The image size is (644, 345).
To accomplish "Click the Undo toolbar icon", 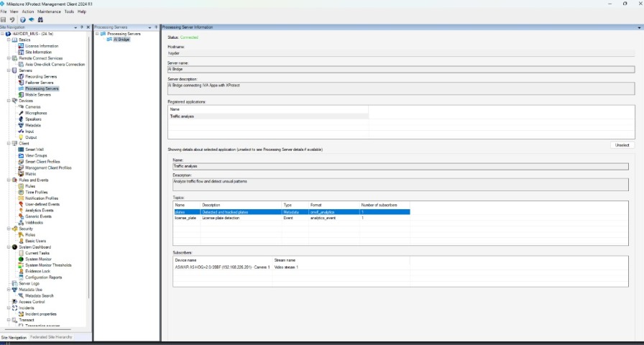I will click(x=12, y=19).
